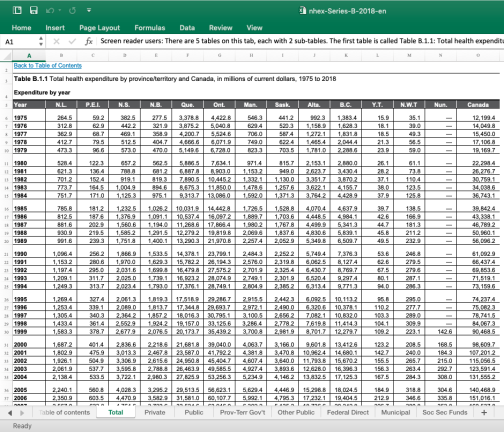Click the formula bar text field
Screen dimensions: 504x432
pos(301,41)
